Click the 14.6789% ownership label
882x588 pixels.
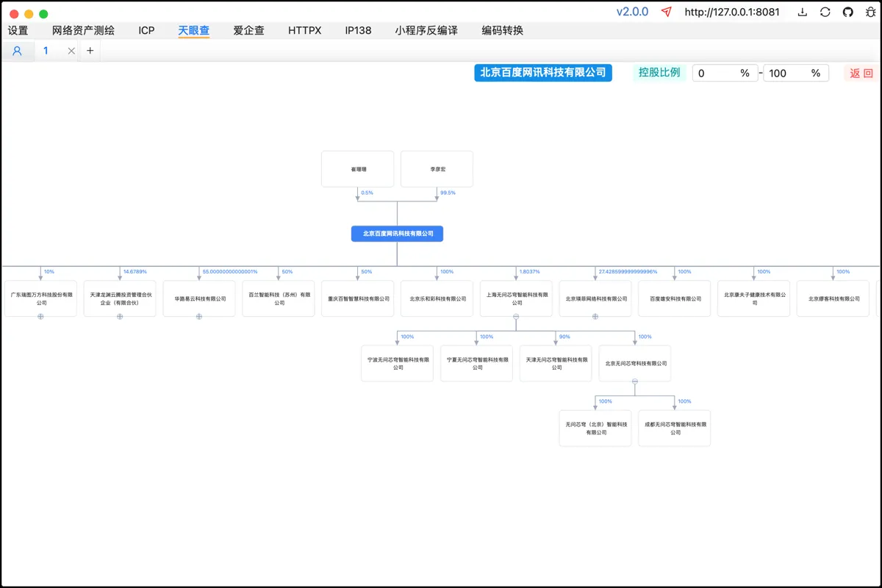pyautogui.click(x=135, y=272)
